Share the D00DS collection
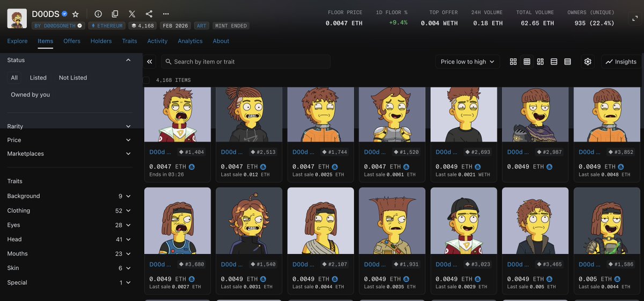Viewport: 644px width, 301px height. click(x=149, y=14)
